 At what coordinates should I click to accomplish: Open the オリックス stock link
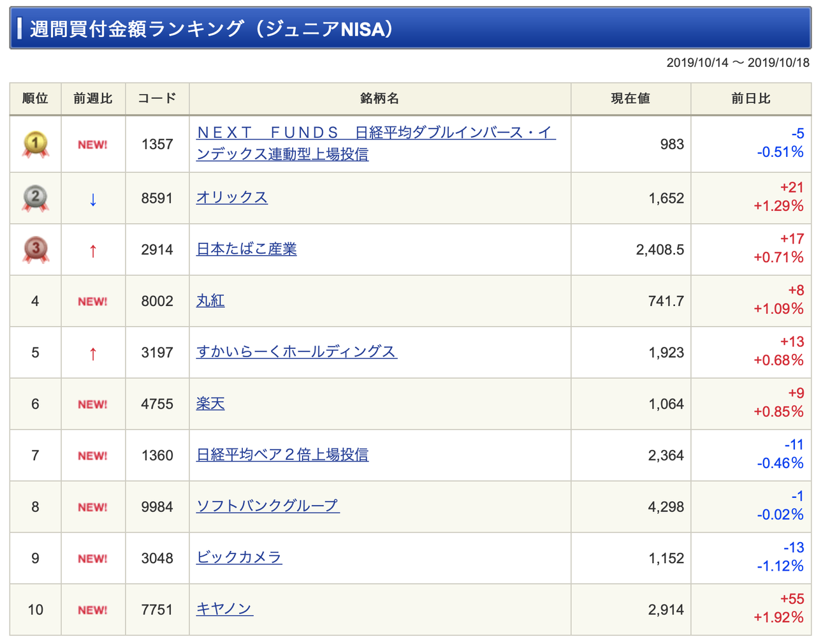pyautogui.click(x=231, y=198)
